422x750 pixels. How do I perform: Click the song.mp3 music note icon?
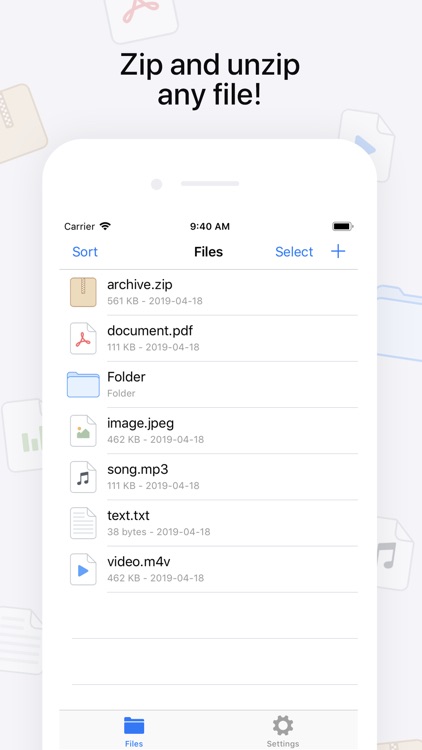[83, 477]
